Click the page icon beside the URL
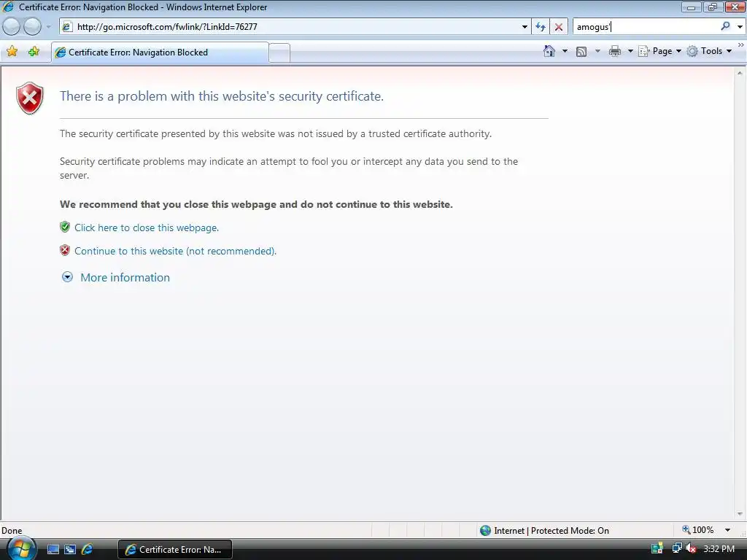The width and height of the screenshot is (747, 560). tap(67, 27)
